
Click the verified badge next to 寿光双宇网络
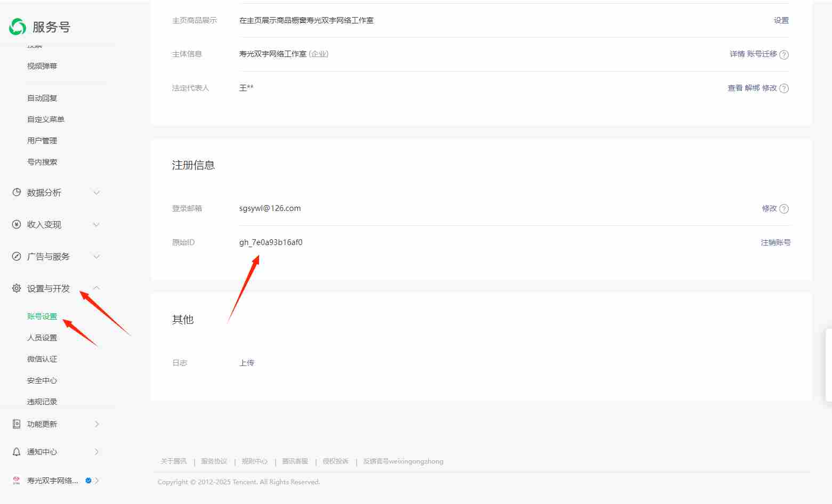click(88, 480)
